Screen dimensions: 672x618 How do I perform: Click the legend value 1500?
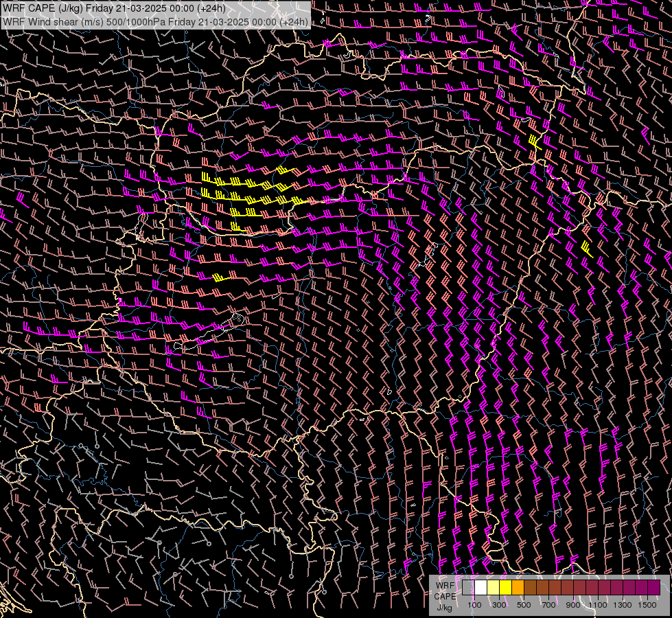[x=647, y=605]
